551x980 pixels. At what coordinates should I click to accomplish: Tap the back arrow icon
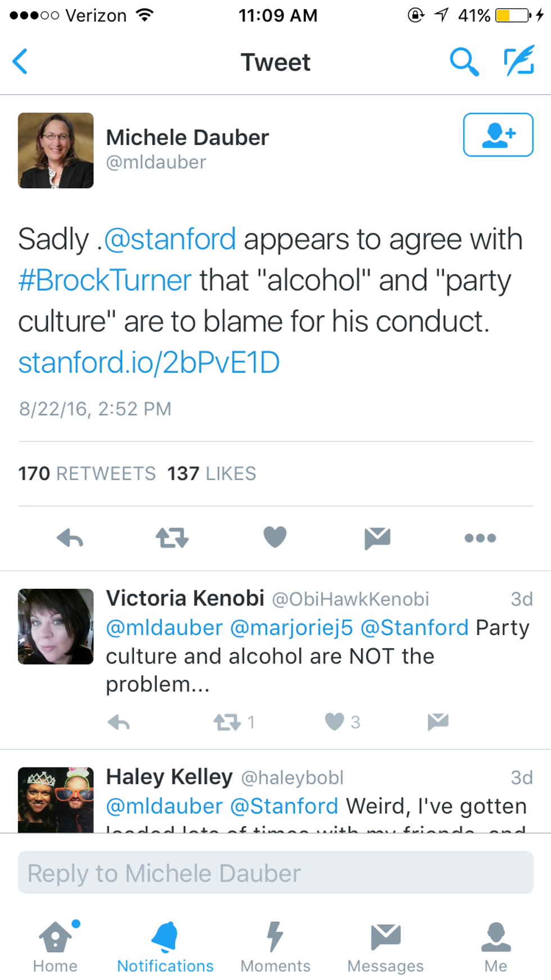point(21,61)
